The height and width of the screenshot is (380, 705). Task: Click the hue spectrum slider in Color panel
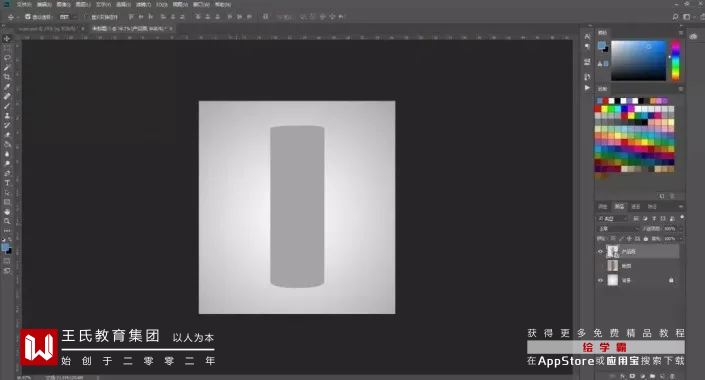tap(675, 60)
